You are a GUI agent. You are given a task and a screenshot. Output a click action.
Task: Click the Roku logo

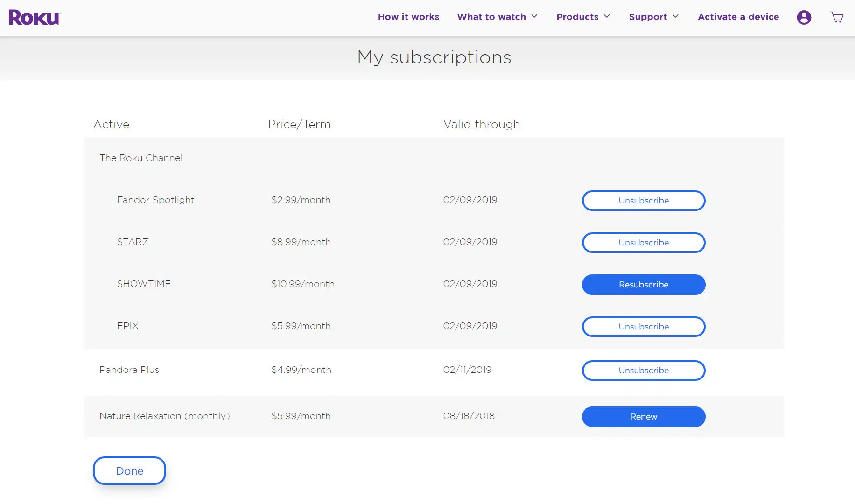point(35,17)
